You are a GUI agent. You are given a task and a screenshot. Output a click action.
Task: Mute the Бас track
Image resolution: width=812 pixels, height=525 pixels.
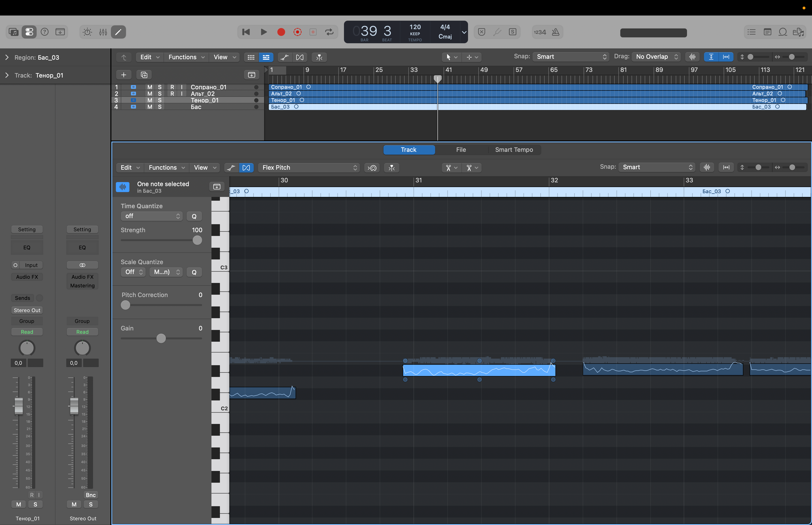click(x=150, y=107)
